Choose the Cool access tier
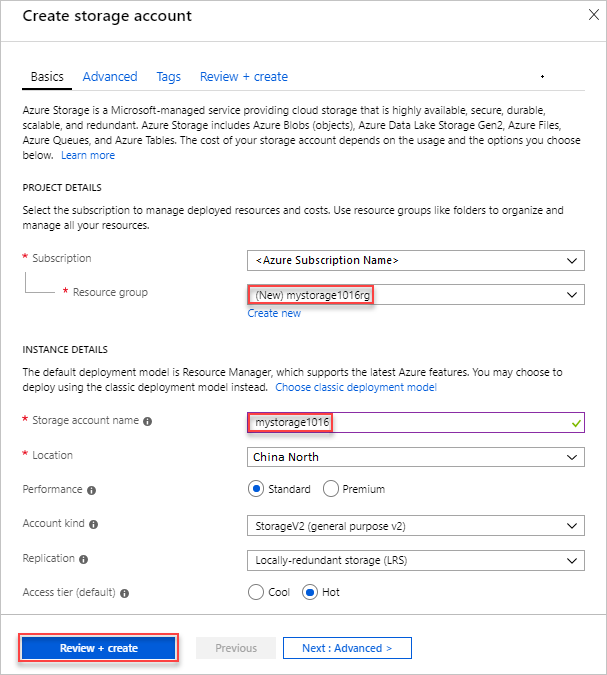607x675 pixels. 256,592
